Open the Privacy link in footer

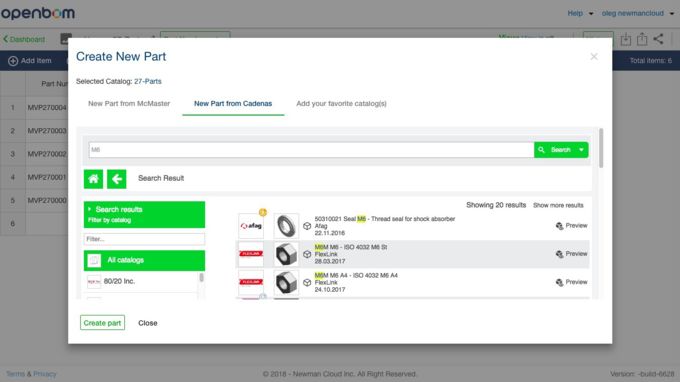[45, 374]
